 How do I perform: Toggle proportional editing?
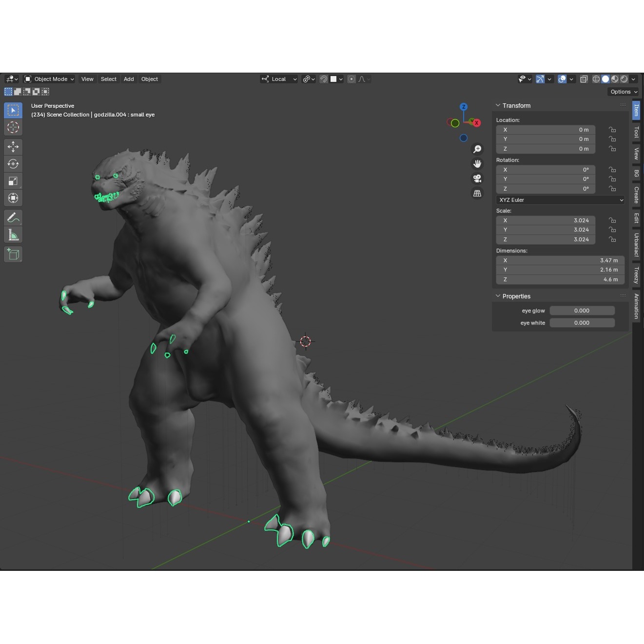[x=351, y=79]
